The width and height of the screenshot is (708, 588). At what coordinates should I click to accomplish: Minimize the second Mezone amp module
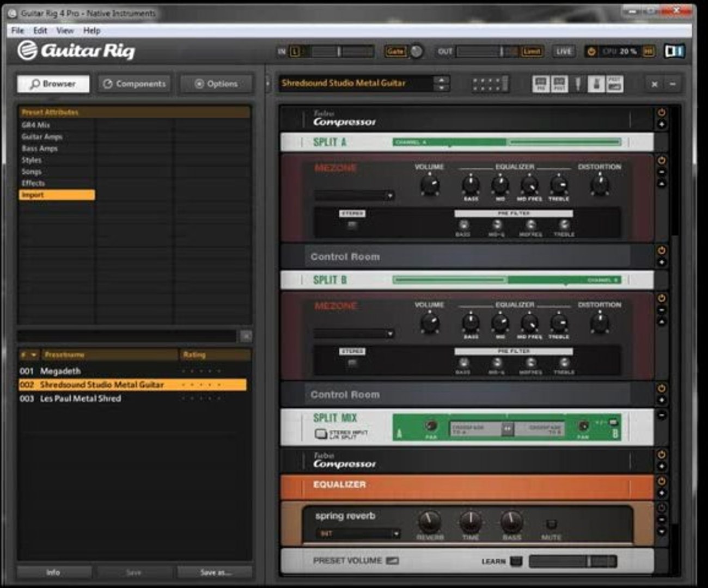coord(662,310)
